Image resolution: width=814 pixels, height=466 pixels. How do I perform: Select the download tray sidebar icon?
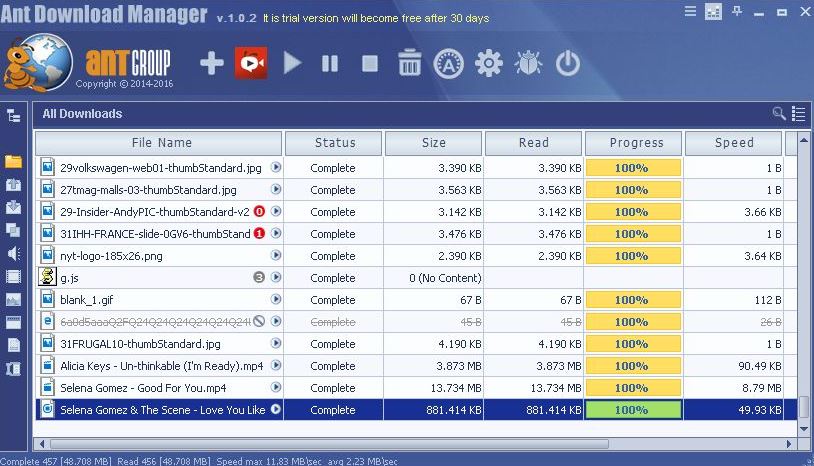(13, 207)
